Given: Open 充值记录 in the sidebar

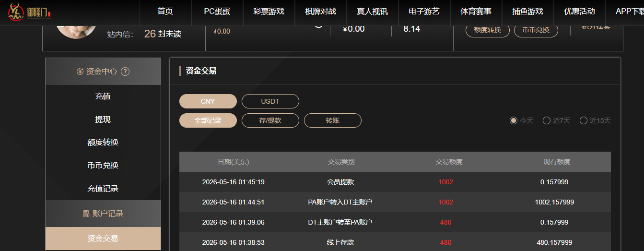Looking at the screenshot, I should coord(103,189).
